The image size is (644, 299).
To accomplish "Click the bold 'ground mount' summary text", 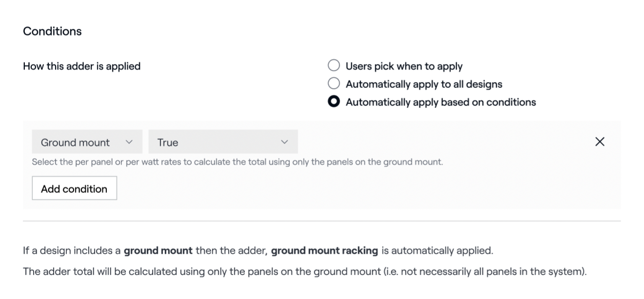I will [x=158, y=251].
